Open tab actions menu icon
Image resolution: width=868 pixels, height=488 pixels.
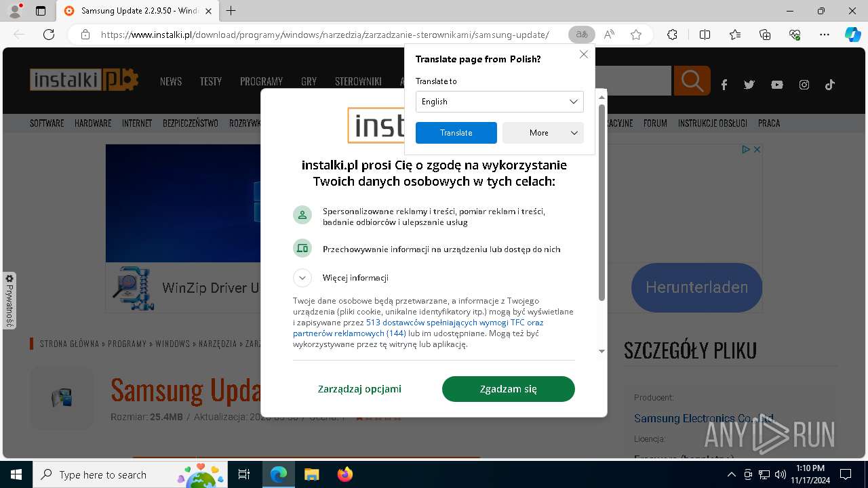coord(41,11)
